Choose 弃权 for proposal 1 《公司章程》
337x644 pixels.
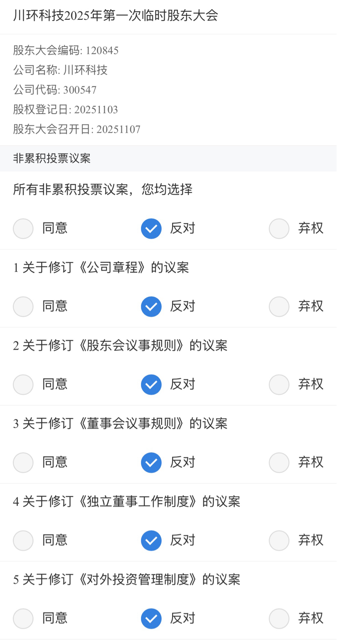coord(279,306)
